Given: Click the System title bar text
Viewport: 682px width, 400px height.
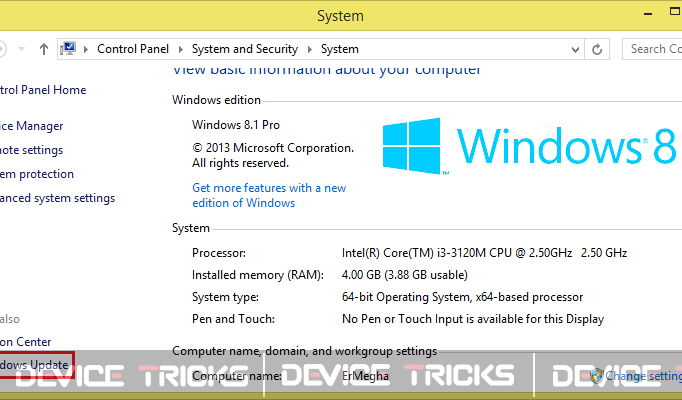Looking at the screenshot, I should coord(340,16).
